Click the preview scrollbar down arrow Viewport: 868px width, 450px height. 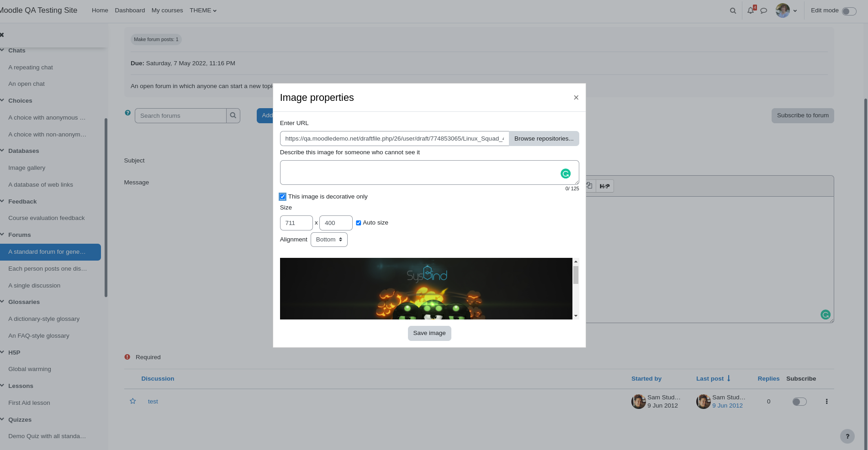click(576, 316)
